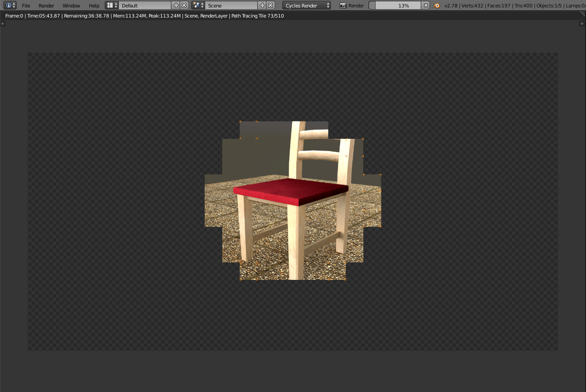This screenshot has width=586, height=392.
Task: Delete the current Scene
Action: (x=271, y=6)
